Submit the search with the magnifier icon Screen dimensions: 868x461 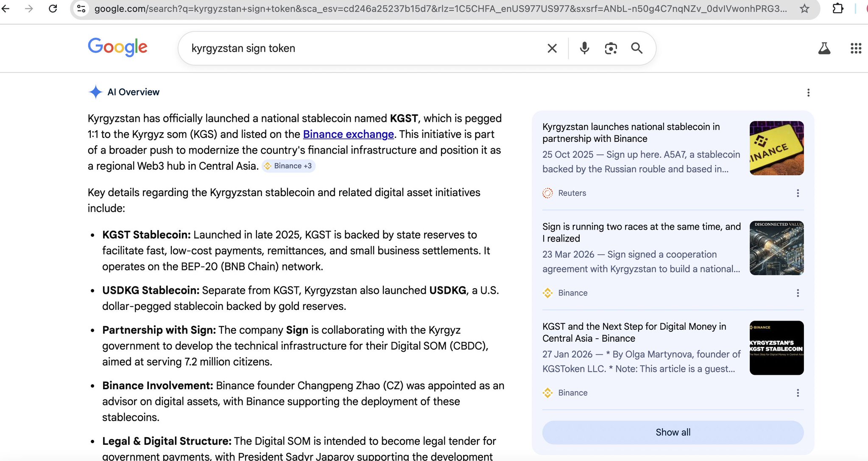[x=636, y=48]
